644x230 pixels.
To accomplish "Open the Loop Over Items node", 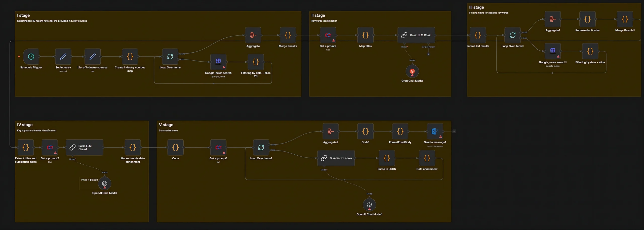I will coord(170,57).
